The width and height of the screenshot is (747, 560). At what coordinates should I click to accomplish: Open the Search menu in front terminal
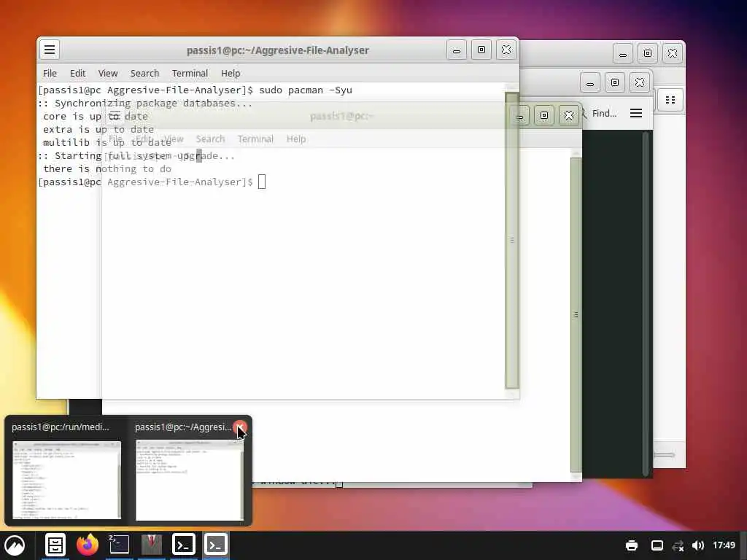[144, 74]
